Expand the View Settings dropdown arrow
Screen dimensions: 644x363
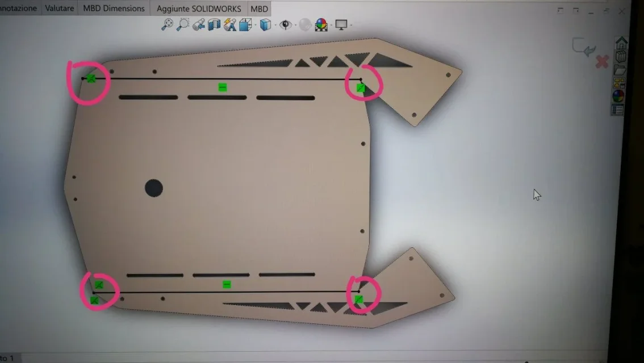[351, 26]
